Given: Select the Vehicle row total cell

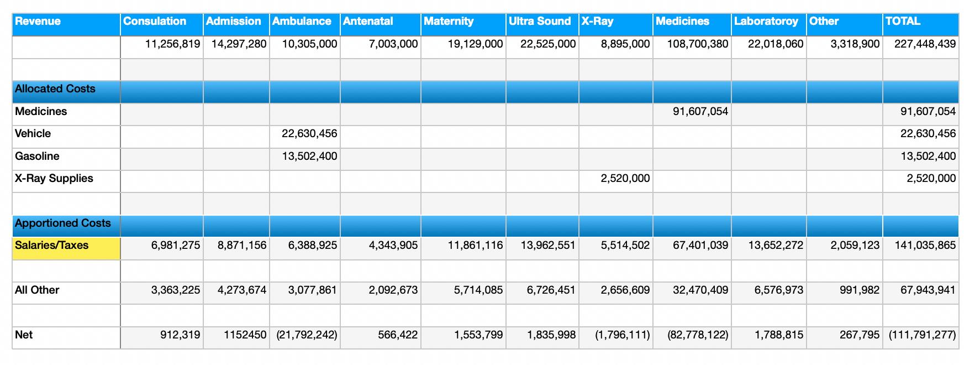Looking at the screenshot, I should coord(921,137).
